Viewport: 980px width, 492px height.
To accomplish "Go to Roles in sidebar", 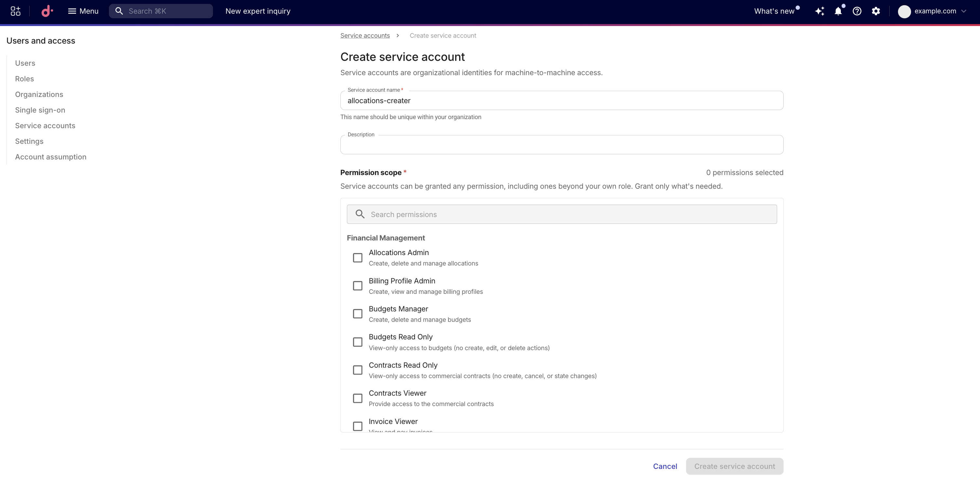I will tap(24, 79).
